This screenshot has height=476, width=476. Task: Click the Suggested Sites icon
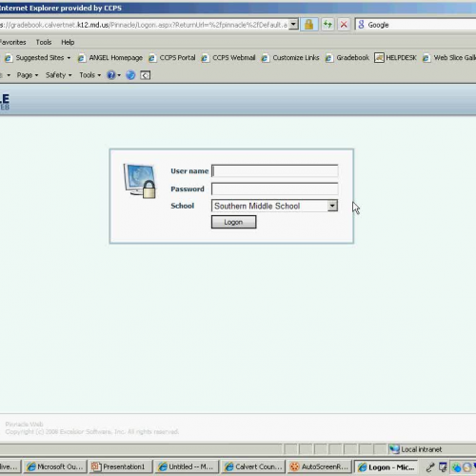click(8, 58)
